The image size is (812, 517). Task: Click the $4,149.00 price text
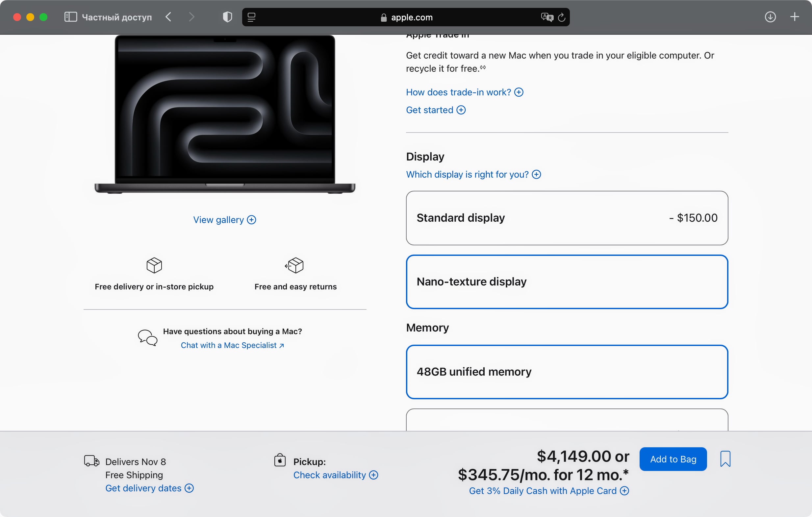[x=573, y=456]
